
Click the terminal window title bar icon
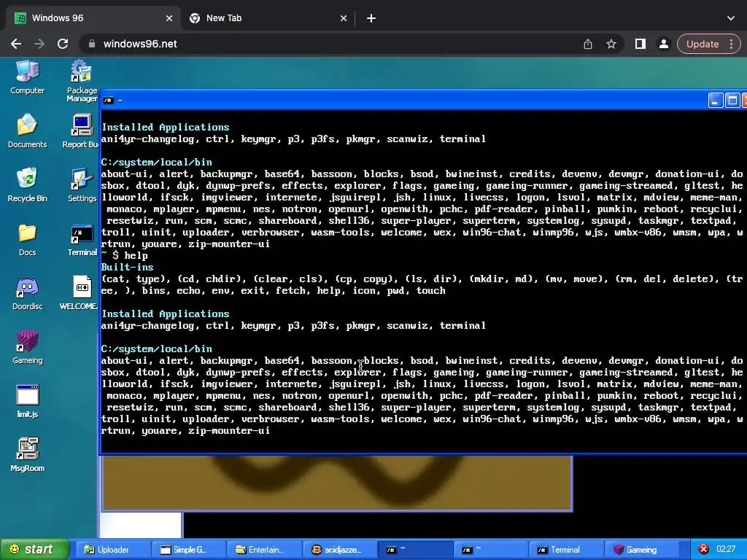[108, 101]
